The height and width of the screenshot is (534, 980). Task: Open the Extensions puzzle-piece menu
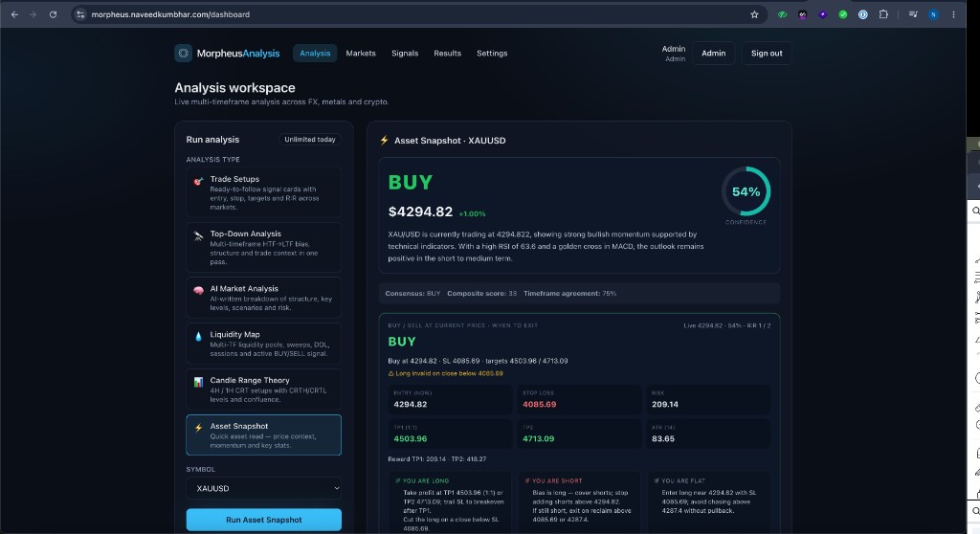pyautogui.click(x=883, y=14)
